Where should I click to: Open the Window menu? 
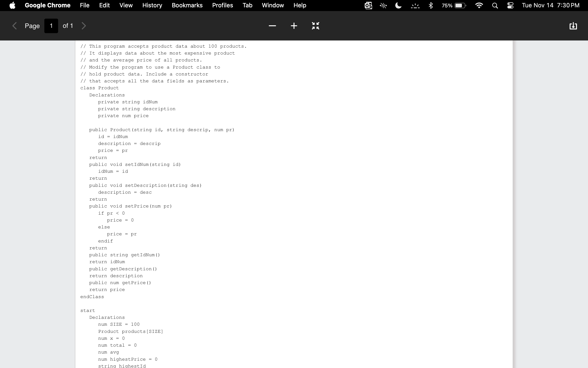point(273,5)
